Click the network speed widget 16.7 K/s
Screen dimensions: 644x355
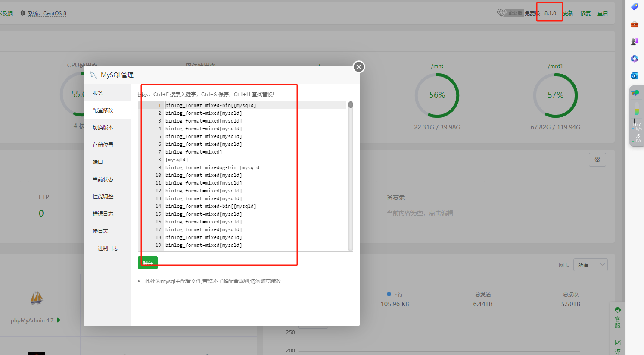point(637,126)
